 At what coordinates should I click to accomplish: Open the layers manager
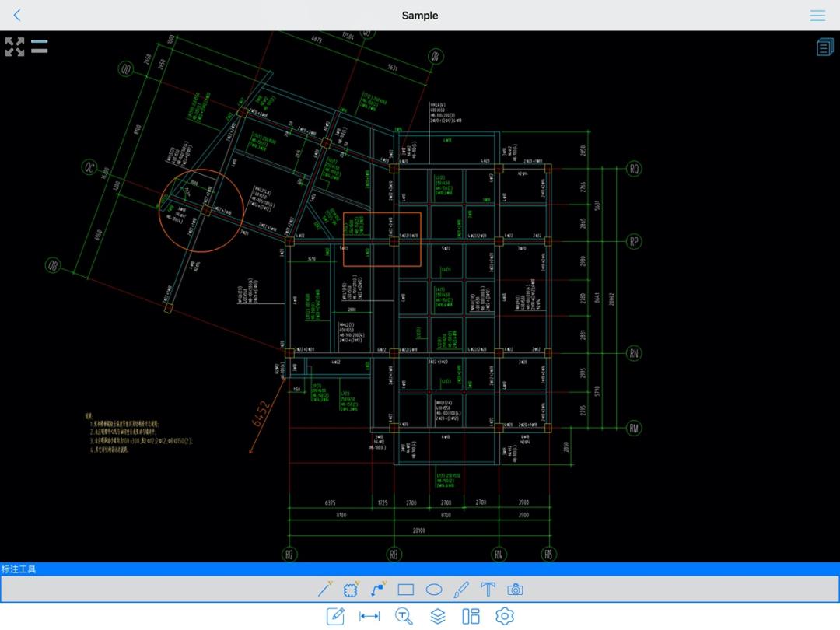pos(438,617)
